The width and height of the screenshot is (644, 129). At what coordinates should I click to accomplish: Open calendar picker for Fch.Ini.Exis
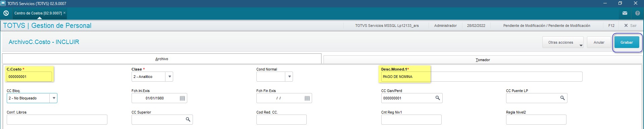[182, 98]
